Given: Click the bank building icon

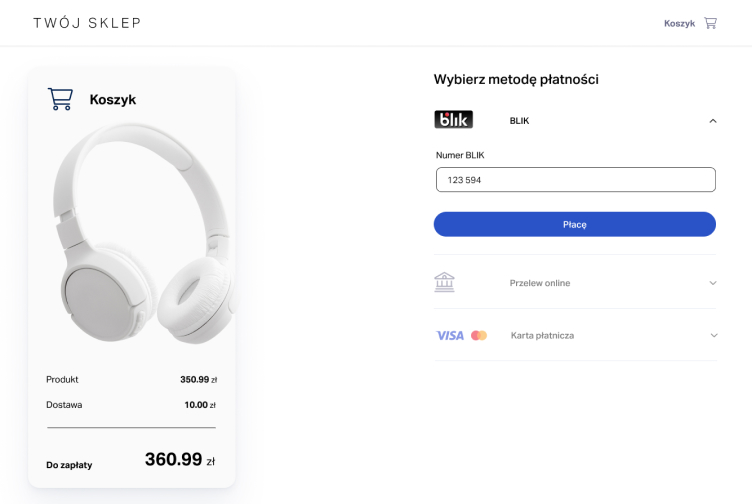Looking at the screenshot, I should (x=445, y=283).
